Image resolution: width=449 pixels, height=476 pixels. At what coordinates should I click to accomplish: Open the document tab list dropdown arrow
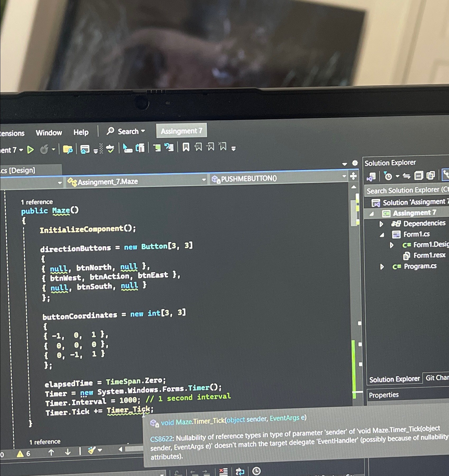coord(344,164)
